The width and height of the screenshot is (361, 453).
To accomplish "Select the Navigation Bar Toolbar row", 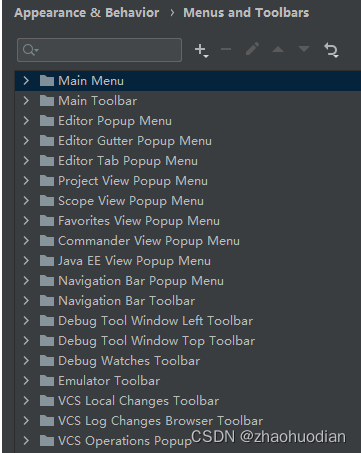I will point(188,301).
